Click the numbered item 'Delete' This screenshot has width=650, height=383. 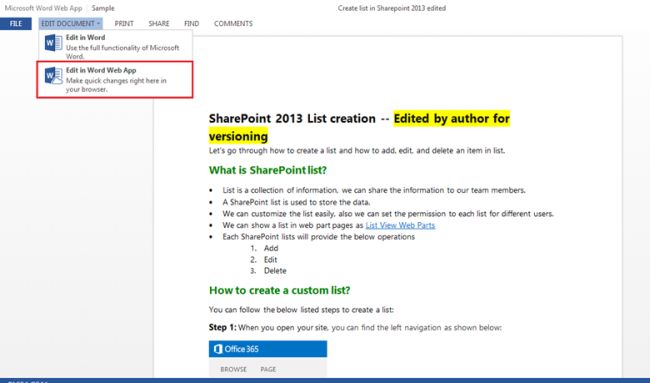coord(275,271)
